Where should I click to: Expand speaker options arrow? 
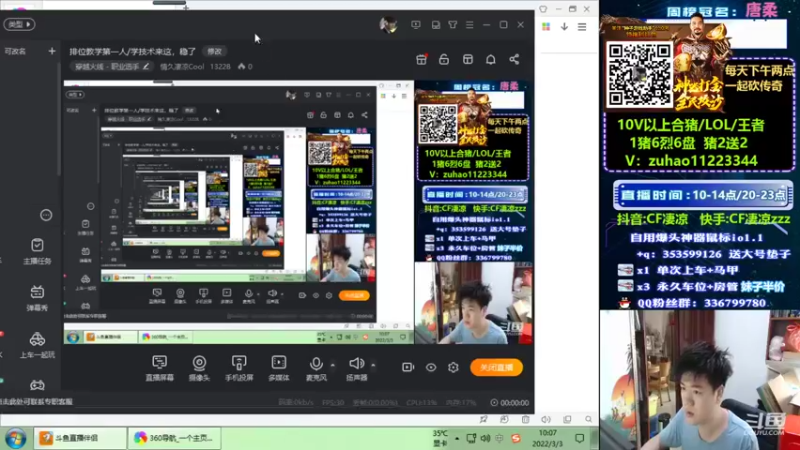[x=373, y=365]
